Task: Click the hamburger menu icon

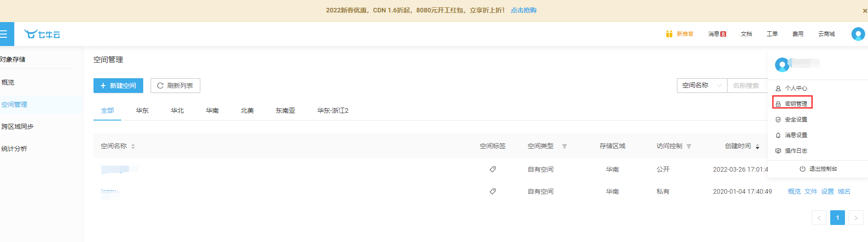Action: pyautogui.click(x=4, y=34)
